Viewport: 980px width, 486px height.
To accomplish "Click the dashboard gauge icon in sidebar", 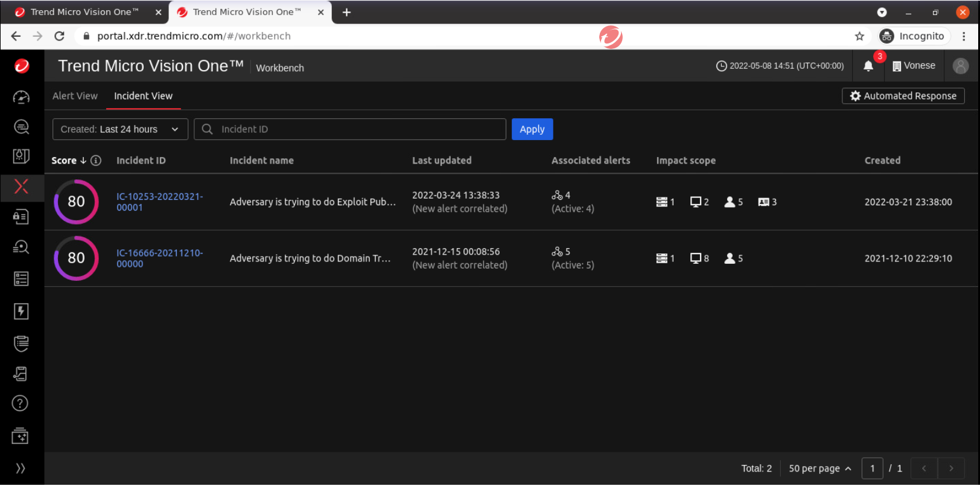I will [21, 97].
